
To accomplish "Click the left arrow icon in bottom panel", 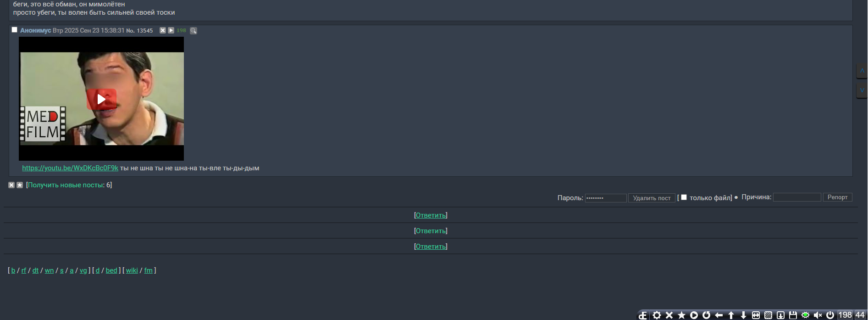I will [719, 315].
